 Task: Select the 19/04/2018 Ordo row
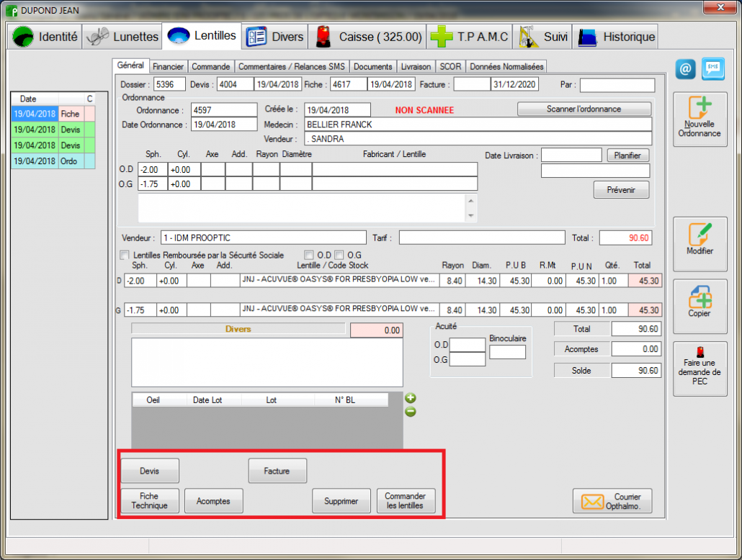tap(53, 161)
